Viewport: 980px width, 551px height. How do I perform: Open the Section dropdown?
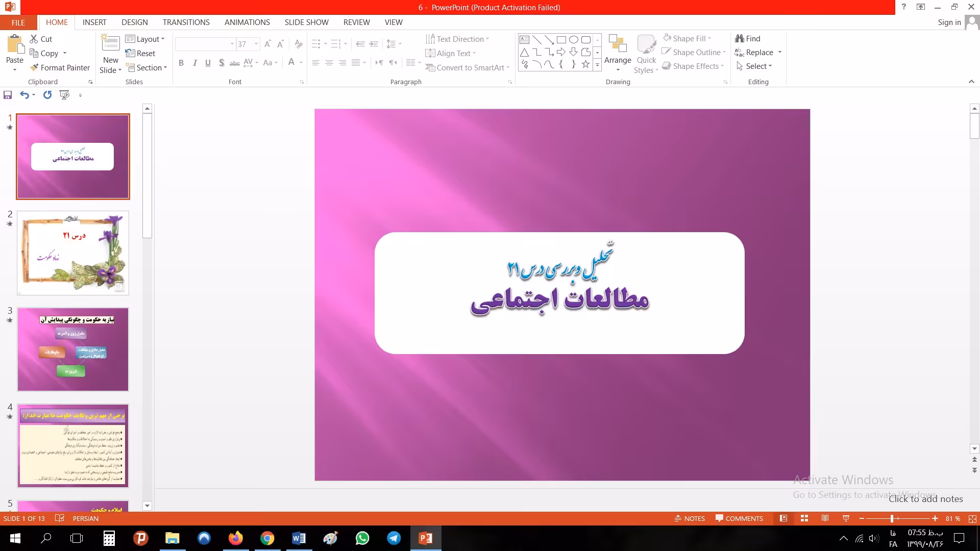coord(146,67)
